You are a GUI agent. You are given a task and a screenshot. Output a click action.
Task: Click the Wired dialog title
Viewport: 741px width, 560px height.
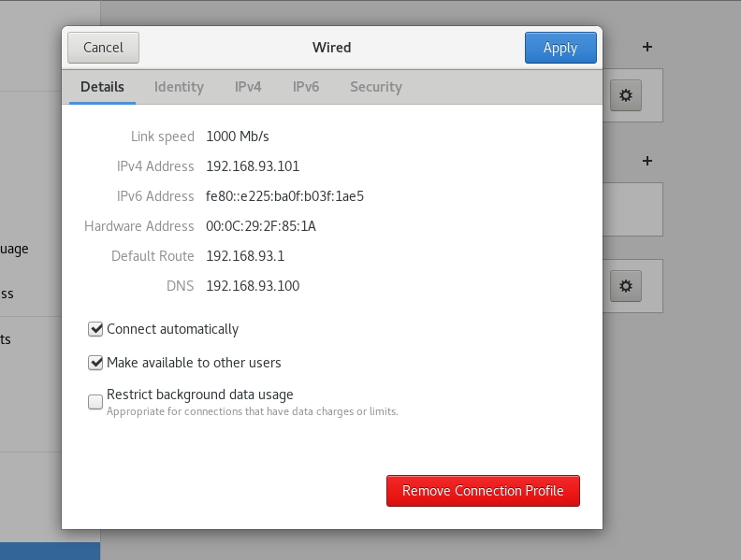click(331, 48)
